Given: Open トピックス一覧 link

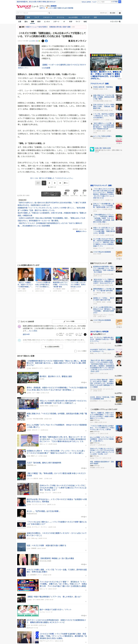Looking at the screenshot, I should click(x=115, y=21).
